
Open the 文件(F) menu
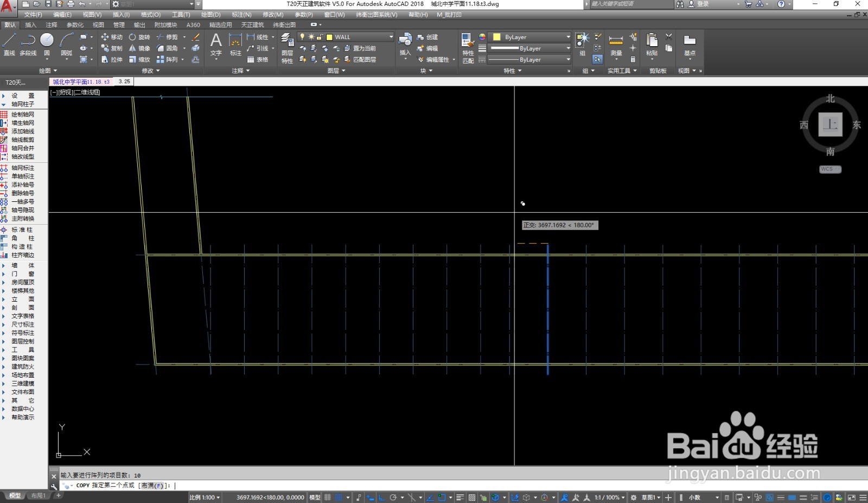33,15
